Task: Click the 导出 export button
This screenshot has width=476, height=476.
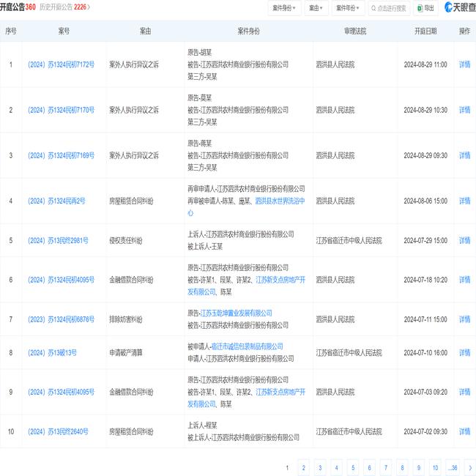Action: pyautogui.click(x=425, y=8)
